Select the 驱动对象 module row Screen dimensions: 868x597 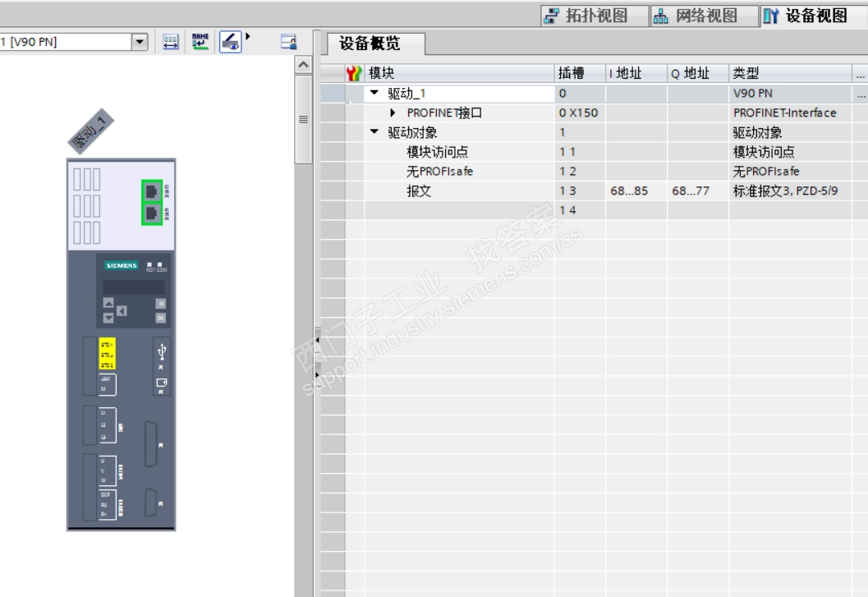tap(412, 132)
